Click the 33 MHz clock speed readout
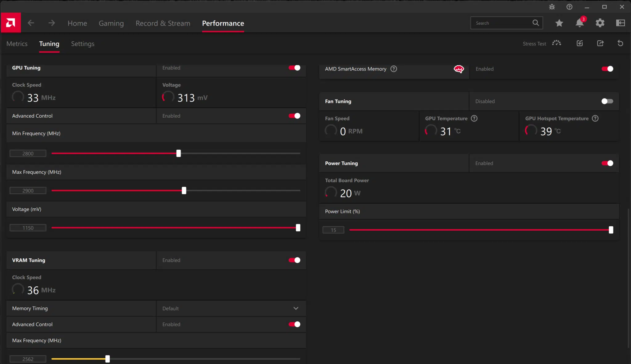The image size is (631, 364). coord(41,98)
